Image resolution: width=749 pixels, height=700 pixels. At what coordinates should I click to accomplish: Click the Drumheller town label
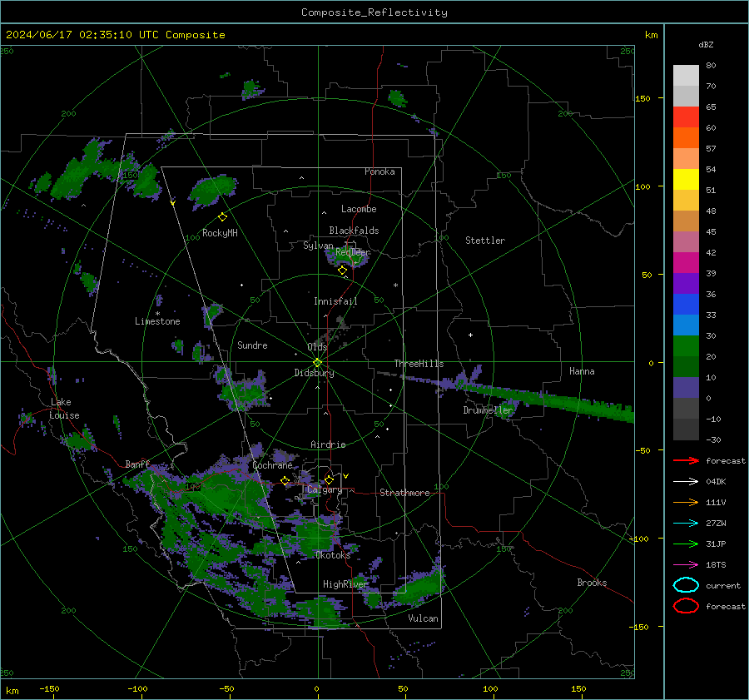tap(488, 410)
